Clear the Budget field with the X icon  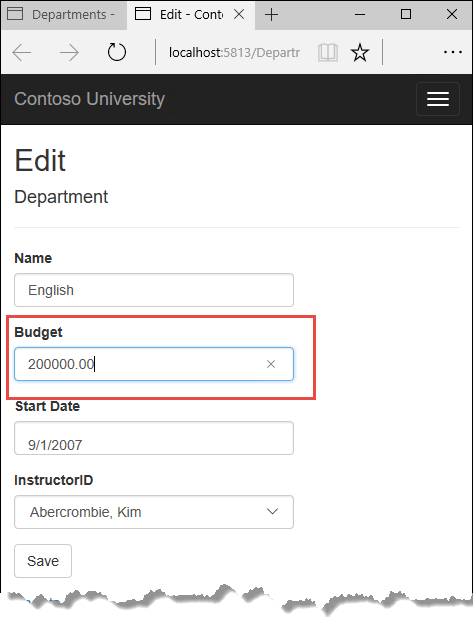[271, 364]
